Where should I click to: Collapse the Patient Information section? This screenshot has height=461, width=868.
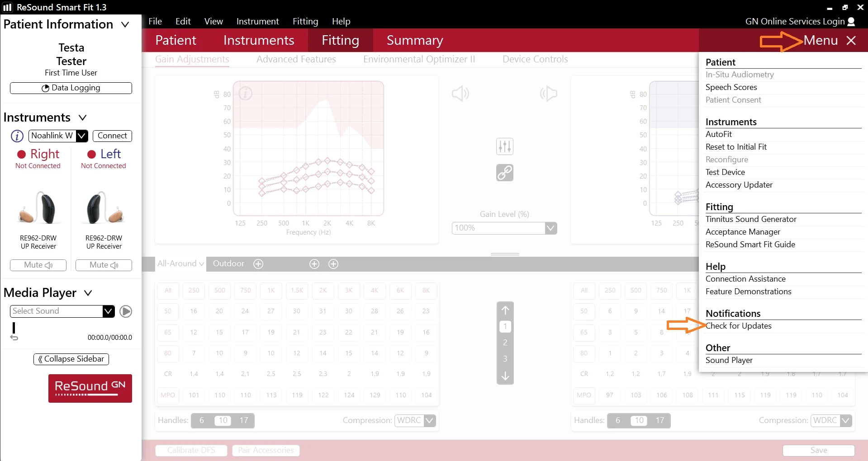tap(125, 24)
